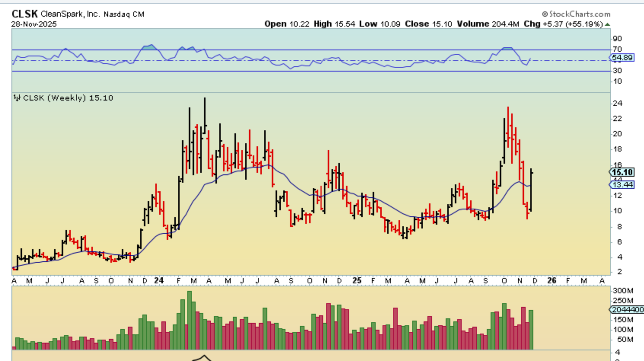This screenshot has height=361, width=644.
Task: Click the 150M volume axis label
Action: 623,319
